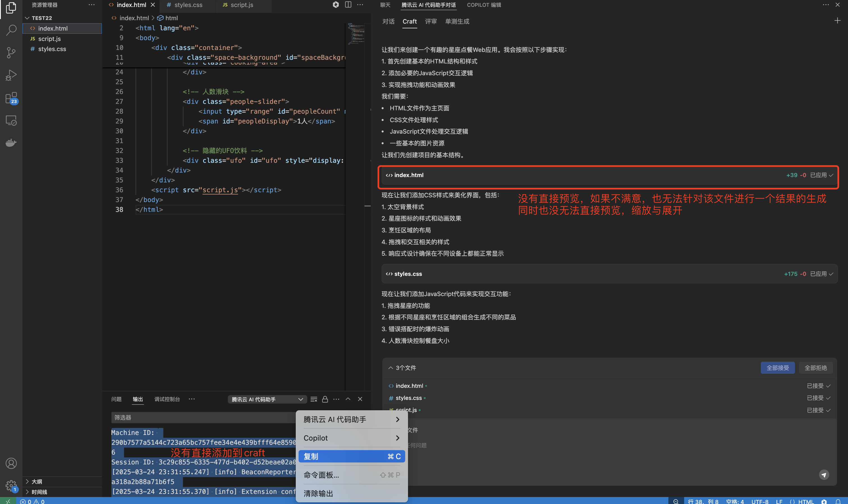This screenshot has height=504, width=848.
Task: Click the plus icon for new chat
Action: point(837,21)
